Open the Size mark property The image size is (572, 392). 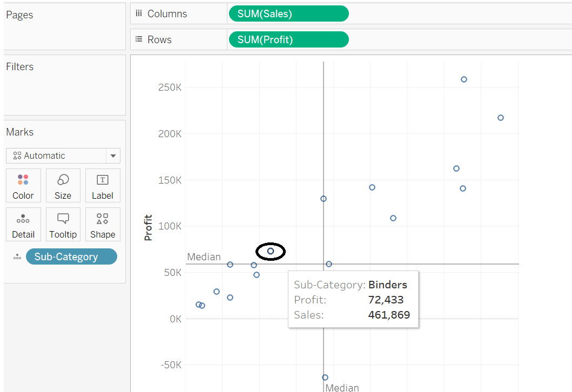pos(63,185)
